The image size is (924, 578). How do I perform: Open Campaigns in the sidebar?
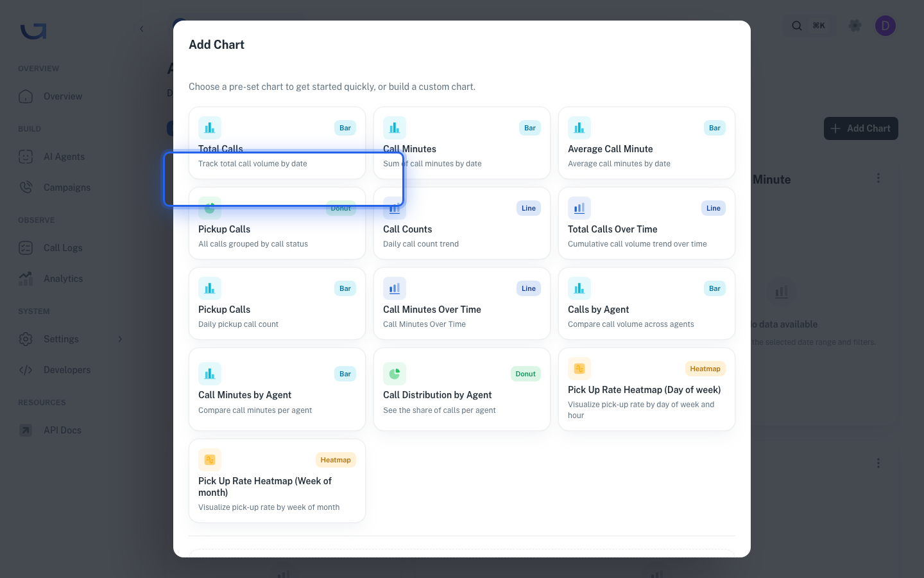pyautogui.click(x=67, y=188)
